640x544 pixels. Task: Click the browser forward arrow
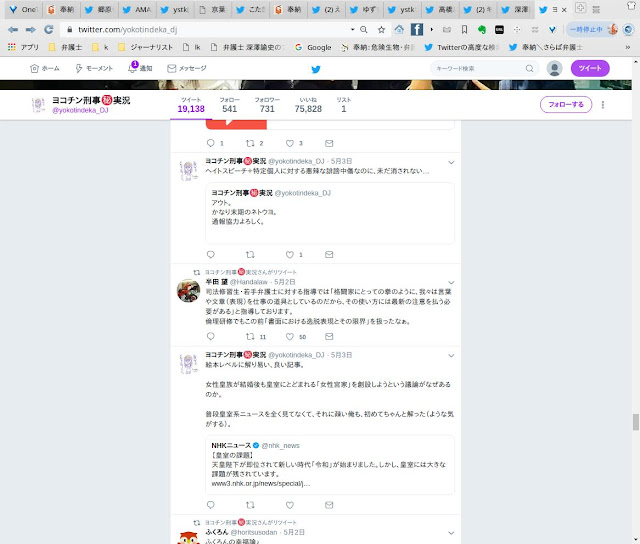pyautogui.click(x=31, y=30)
